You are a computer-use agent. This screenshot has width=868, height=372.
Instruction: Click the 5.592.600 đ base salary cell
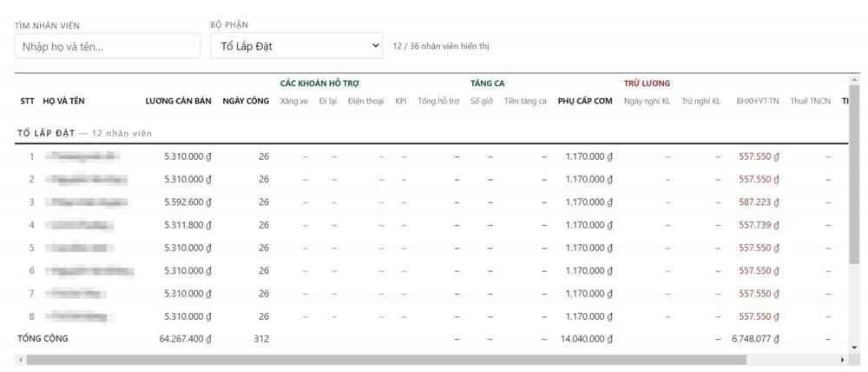[187, 203]
